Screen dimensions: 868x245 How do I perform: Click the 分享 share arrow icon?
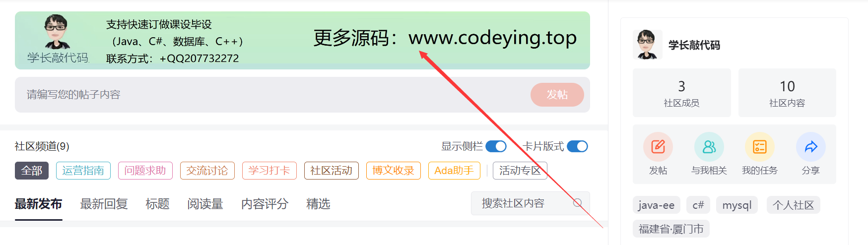tap(811, 147)
